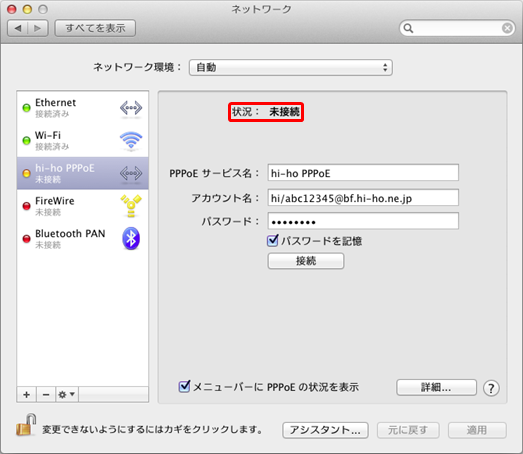Click the 接続 button
The width and height of the screenshot is (523, 454).
click(x=306, y=261)
